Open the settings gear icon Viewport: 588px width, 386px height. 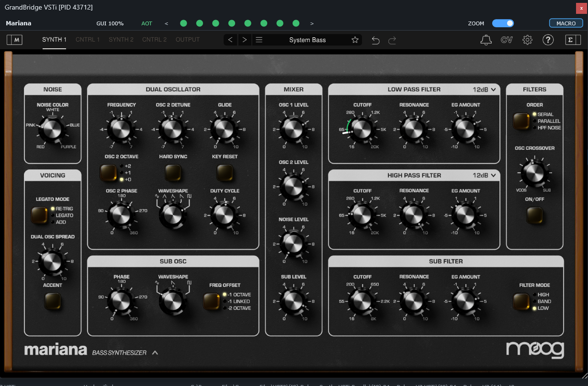click(x=528, y=40)
